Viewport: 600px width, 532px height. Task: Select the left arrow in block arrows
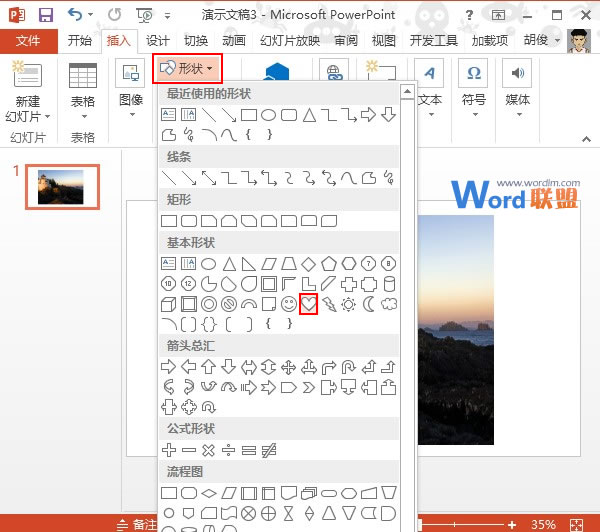tap(189, 367)
